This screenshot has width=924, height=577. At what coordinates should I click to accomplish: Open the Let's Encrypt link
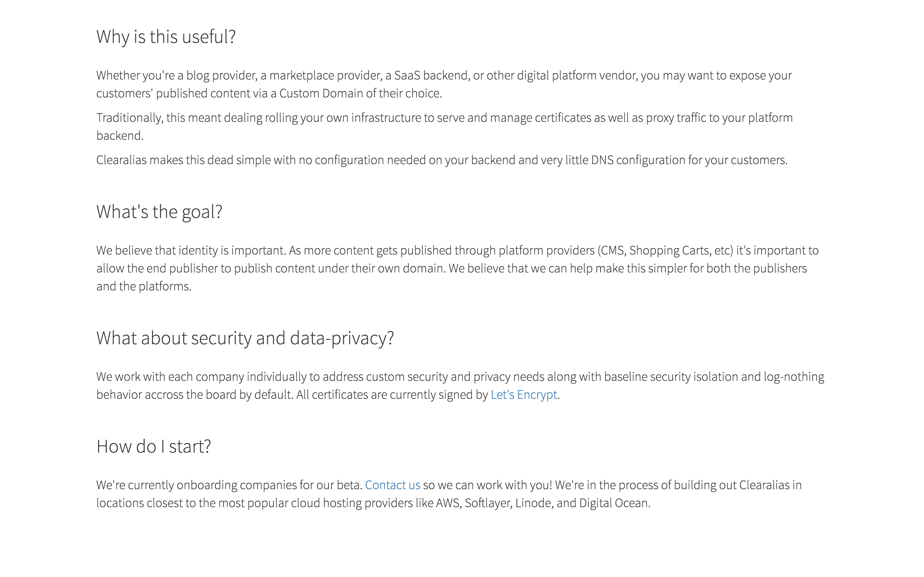524,395
